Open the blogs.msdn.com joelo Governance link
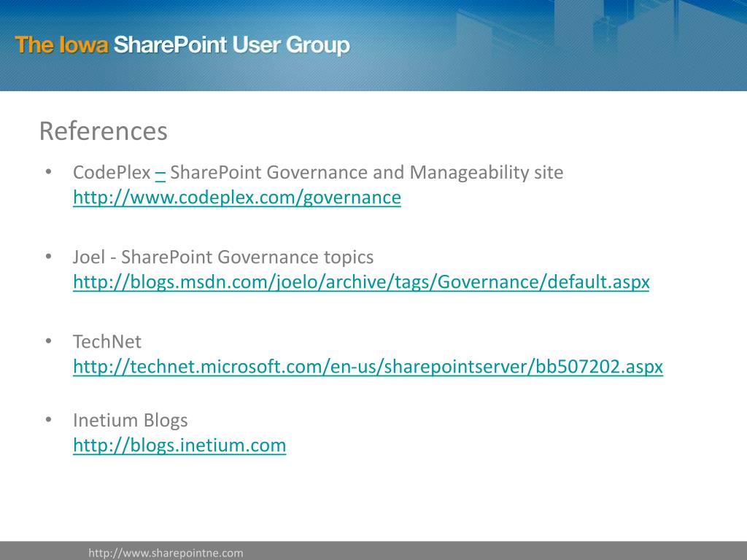 (361, 282)
